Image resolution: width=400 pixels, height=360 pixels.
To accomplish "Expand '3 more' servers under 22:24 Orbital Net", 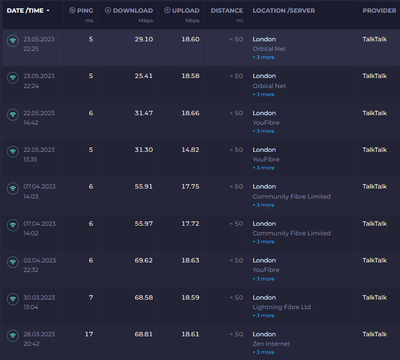I will click(263, 94).
